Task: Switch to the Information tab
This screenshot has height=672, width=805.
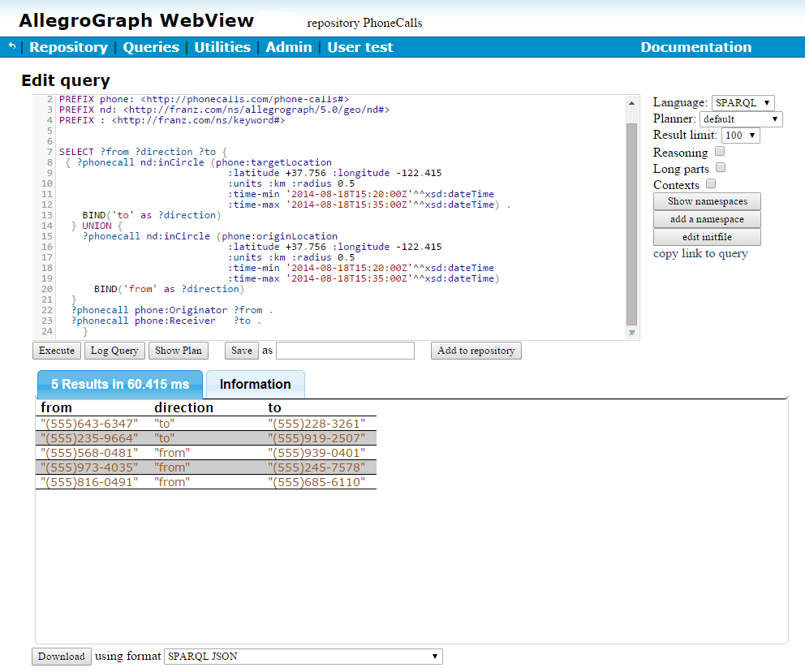Action: (x=255, y=385)
